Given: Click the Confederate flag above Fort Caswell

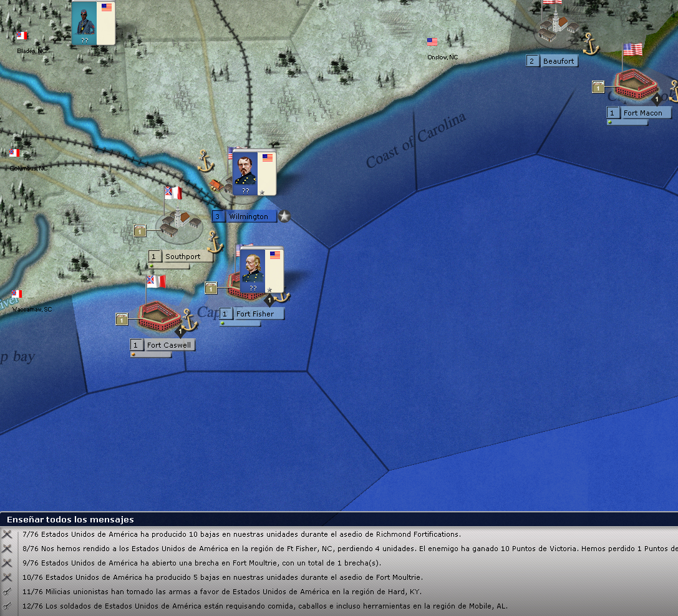Looking at the screenshot, I should pyautogui.click(x=156, y=281).
